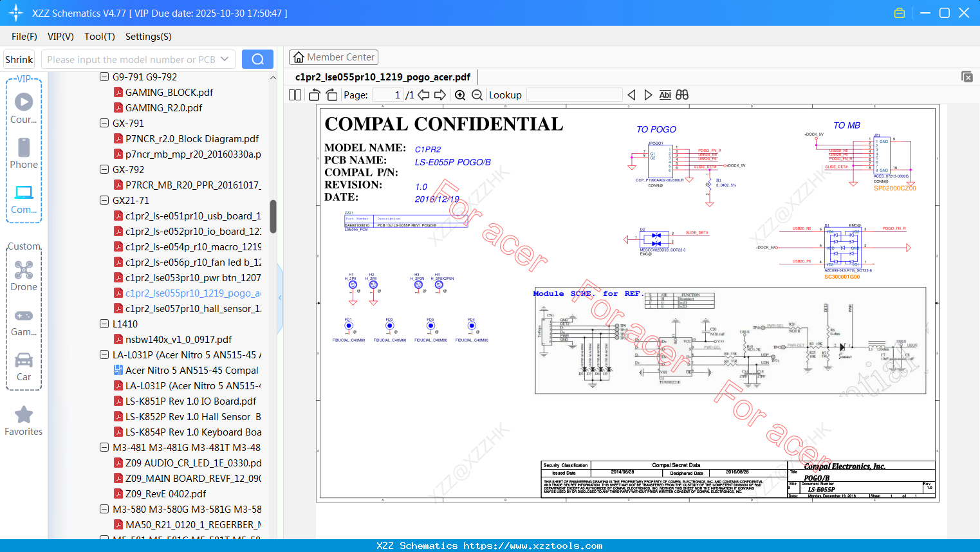Click the home icon of Member Center

[x=299, y=57]
